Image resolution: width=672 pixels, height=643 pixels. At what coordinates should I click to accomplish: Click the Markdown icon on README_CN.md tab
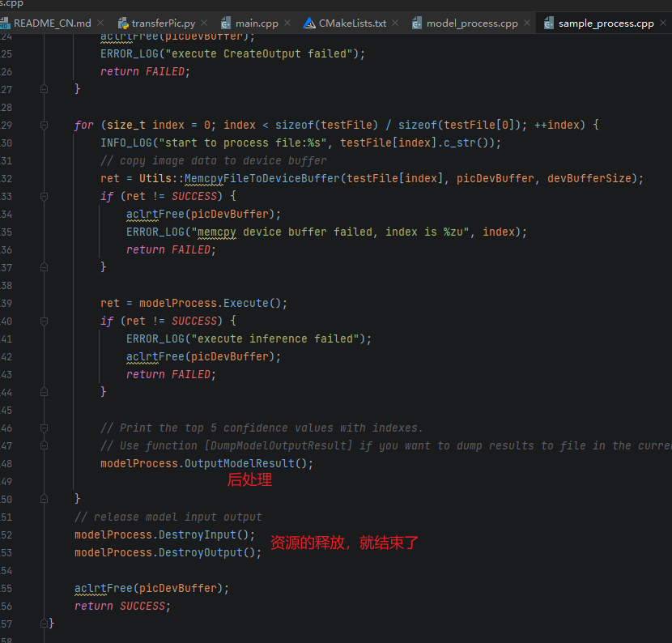pos(5,23)
